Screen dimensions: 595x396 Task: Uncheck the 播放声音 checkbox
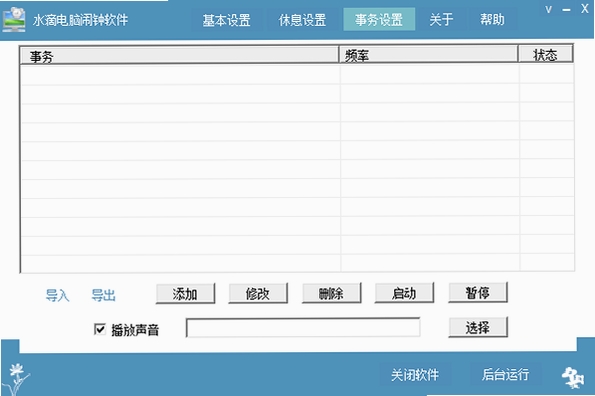tap(100, 329)
